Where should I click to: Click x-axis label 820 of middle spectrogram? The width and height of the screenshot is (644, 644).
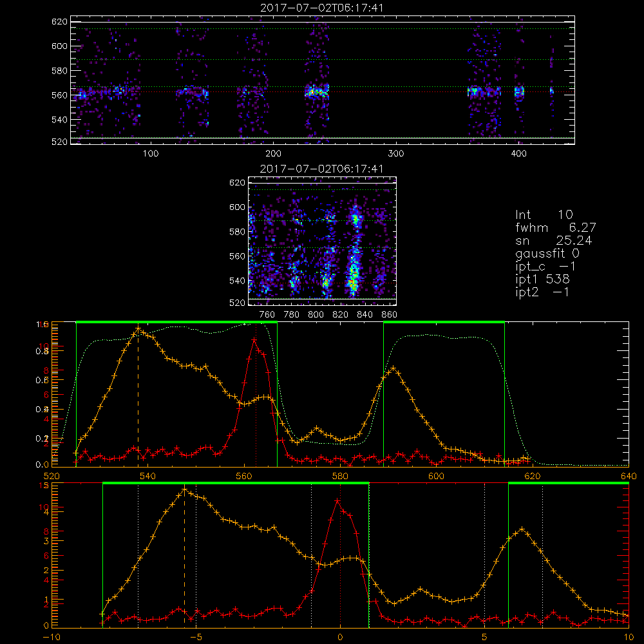point(341,315)
